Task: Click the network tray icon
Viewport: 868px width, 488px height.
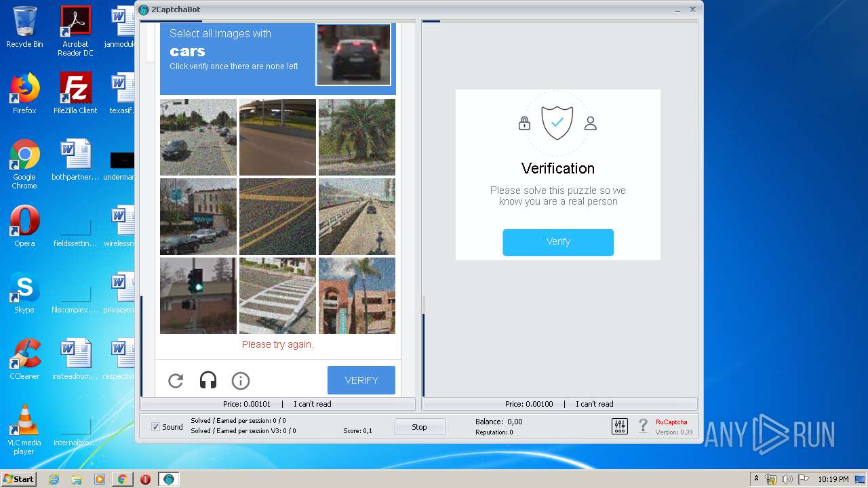Action: (771, 479)
